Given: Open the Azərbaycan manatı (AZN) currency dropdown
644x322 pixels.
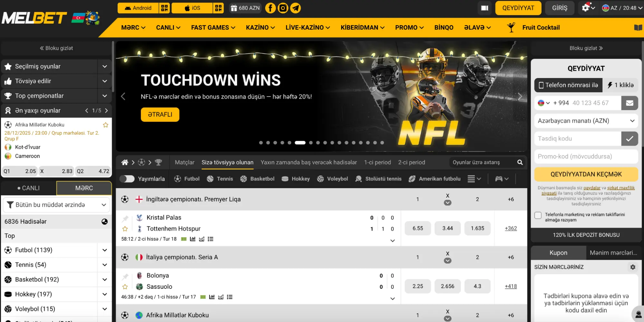Looking at the screenshot, I should pyautogui.click(x=586, y=121).
